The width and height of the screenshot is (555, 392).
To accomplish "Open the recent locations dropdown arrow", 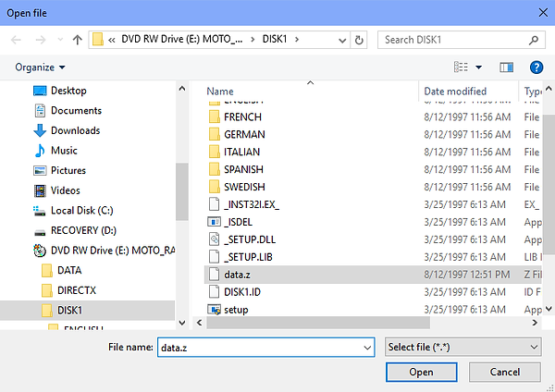I will point(60,40).
